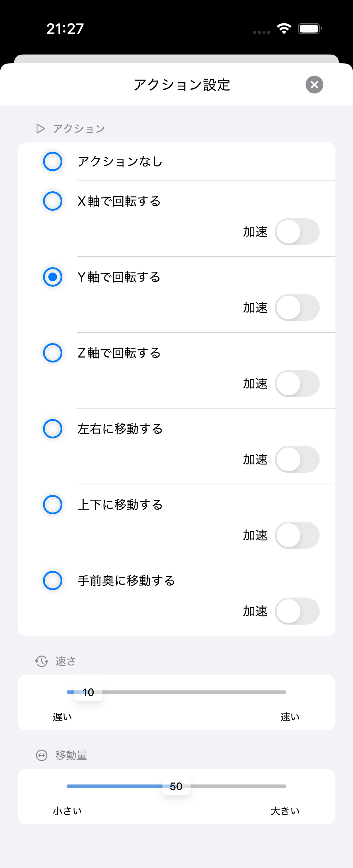353x868 pixels.
Task: Select the アクションなし radio option
Action: pos(53,161)
